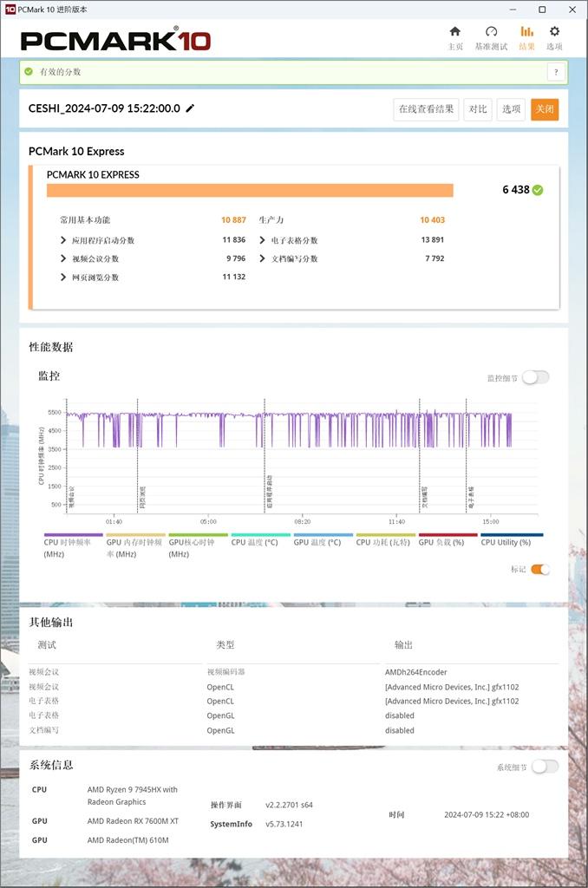Click the result name CESHI_2024-07-09 text

coord(104,108)
